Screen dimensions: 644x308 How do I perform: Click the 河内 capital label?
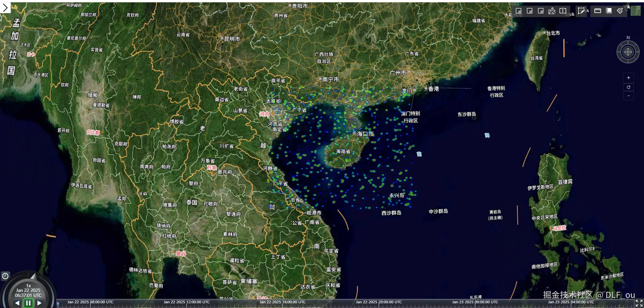click(x=264, y=114)
